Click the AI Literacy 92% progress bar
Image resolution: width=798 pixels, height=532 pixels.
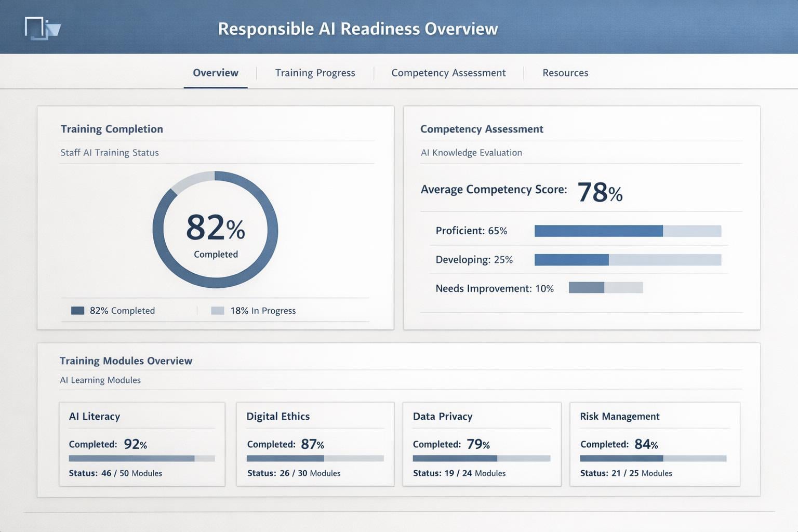(142, 458)
